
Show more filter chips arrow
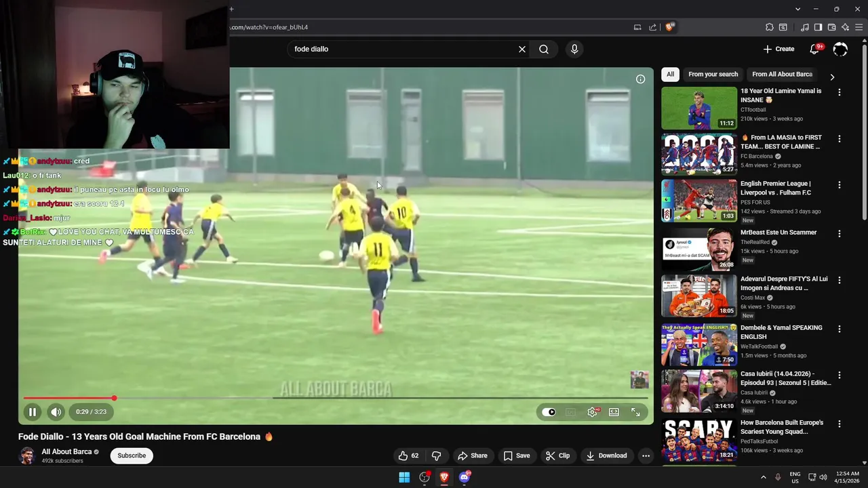[x=832, y=77]
